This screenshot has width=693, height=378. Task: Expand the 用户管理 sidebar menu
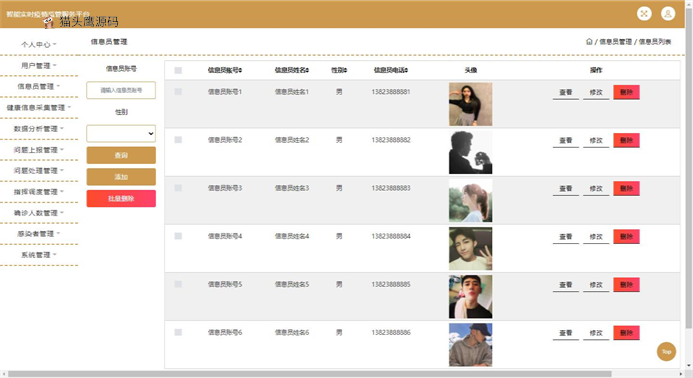click(39, 65)
